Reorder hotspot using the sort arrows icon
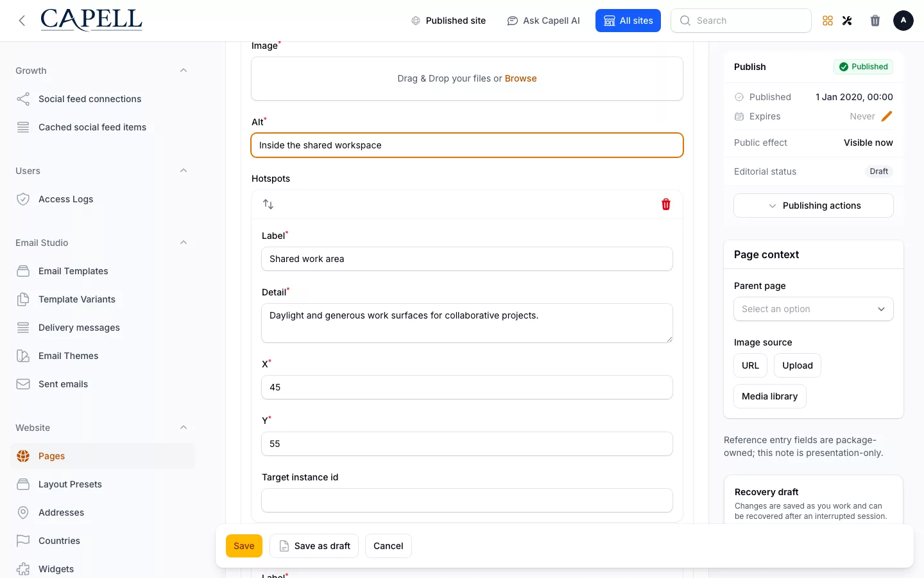This screenshot has height=578, width=924. click(268, 204)
